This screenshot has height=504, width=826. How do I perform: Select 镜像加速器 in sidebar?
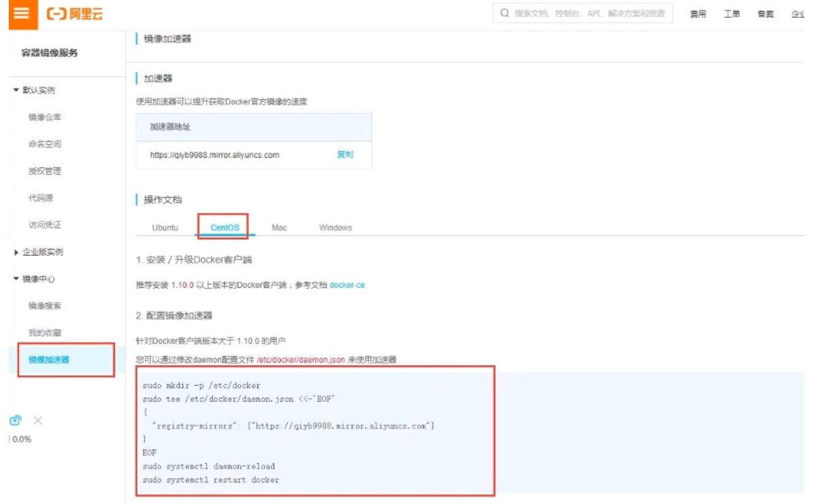49,360
